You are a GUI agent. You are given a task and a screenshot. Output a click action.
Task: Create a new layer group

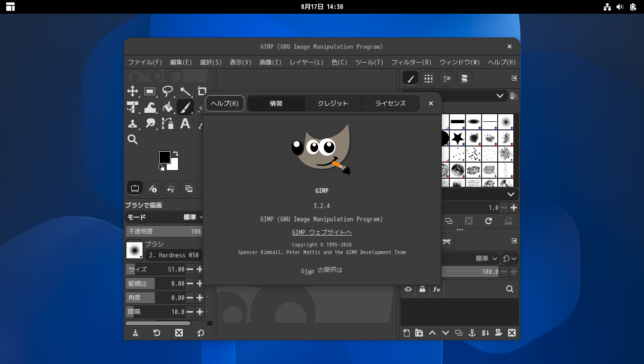pos(419,333)
